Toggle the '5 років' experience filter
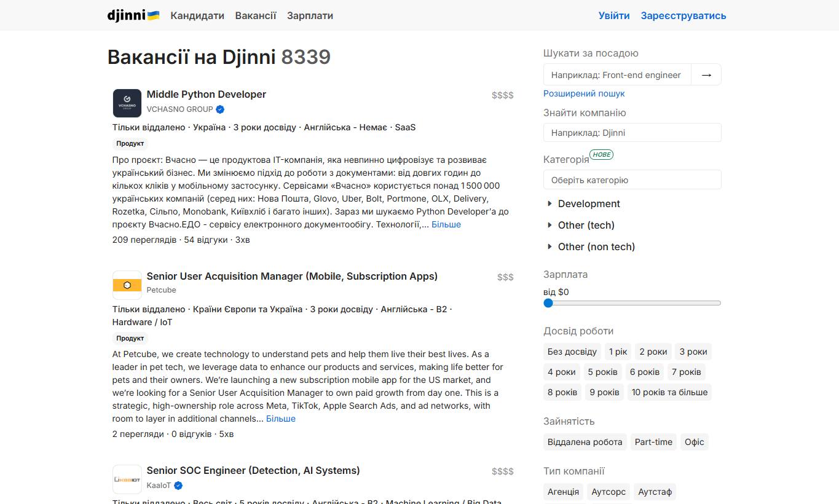The height and width of the screenshot is (504, 839). tap(602, 372)
